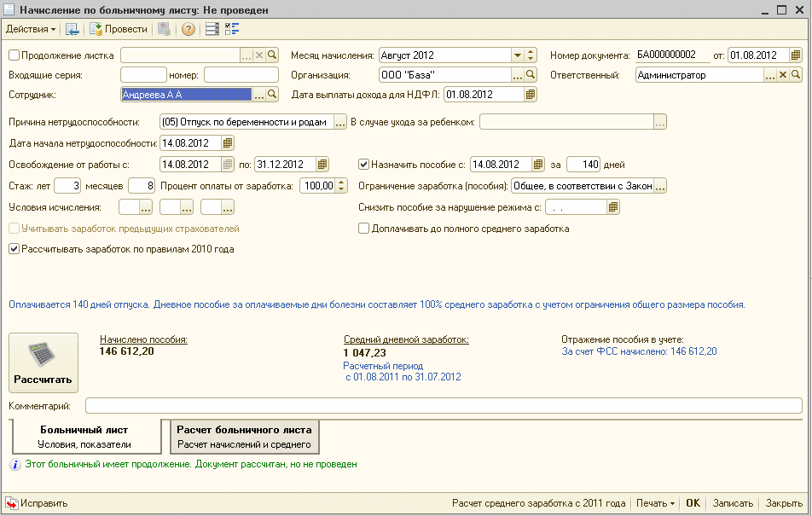Click the greyed unpost icon in toolbar
The height and width of the screenshot is (516, 812).
point(164,30)
